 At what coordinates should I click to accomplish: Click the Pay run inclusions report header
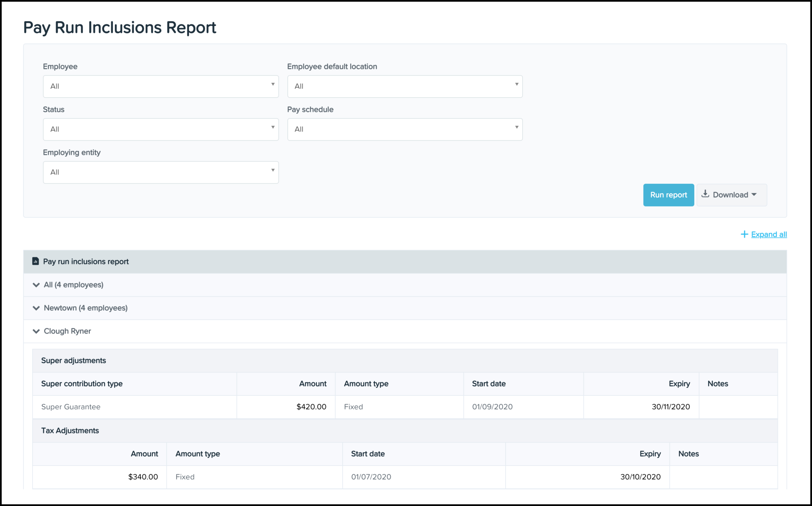pos(86,261)
